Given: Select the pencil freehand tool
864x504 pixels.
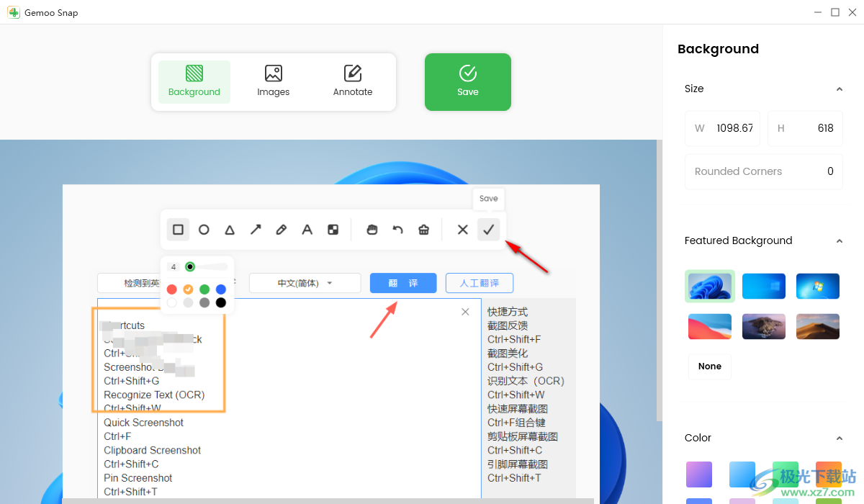Looking at the screenshot, I should 282,230.
